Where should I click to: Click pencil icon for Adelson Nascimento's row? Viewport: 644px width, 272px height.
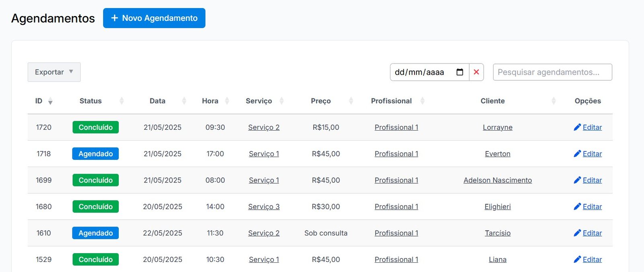coord(577,180)
